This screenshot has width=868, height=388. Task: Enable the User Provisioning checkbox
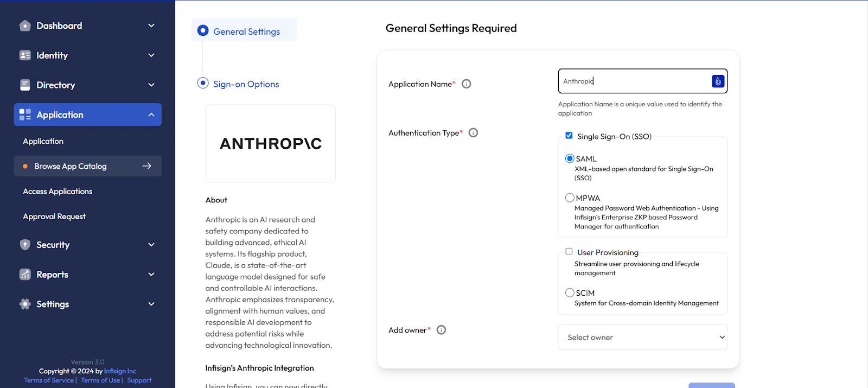pyautogui.click(x=569, y=251)
